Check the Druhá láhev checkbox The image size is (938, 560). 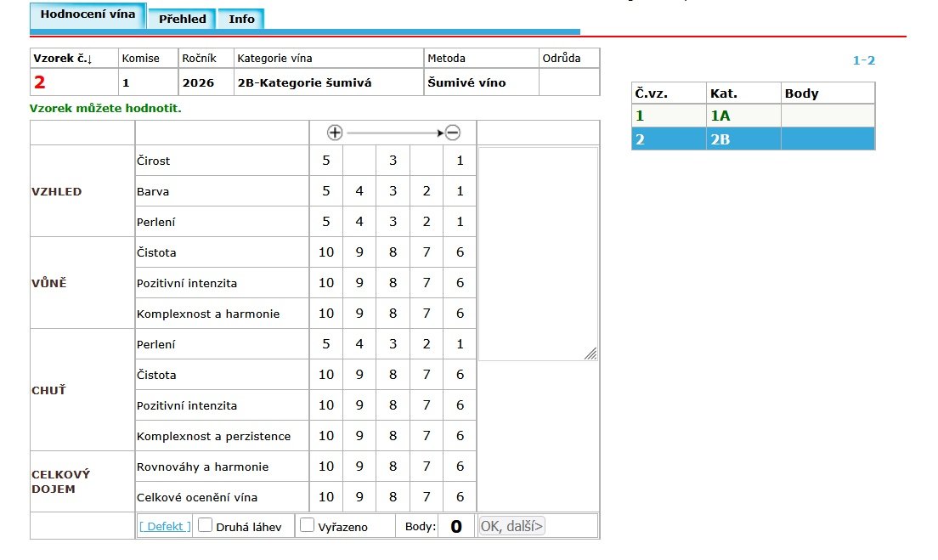click(x=205, y=525)
